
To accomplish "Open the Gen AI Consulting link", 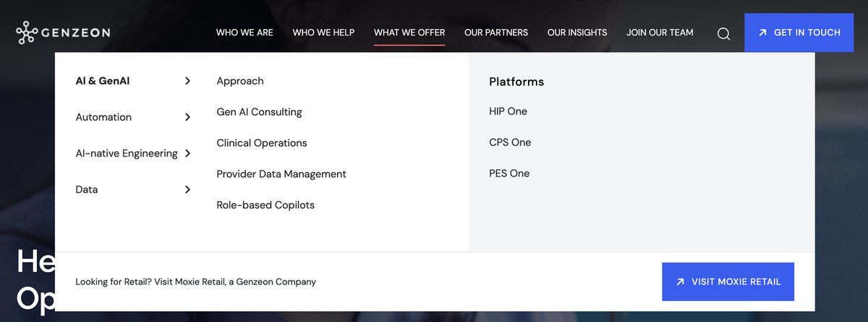I will point(259,112).
